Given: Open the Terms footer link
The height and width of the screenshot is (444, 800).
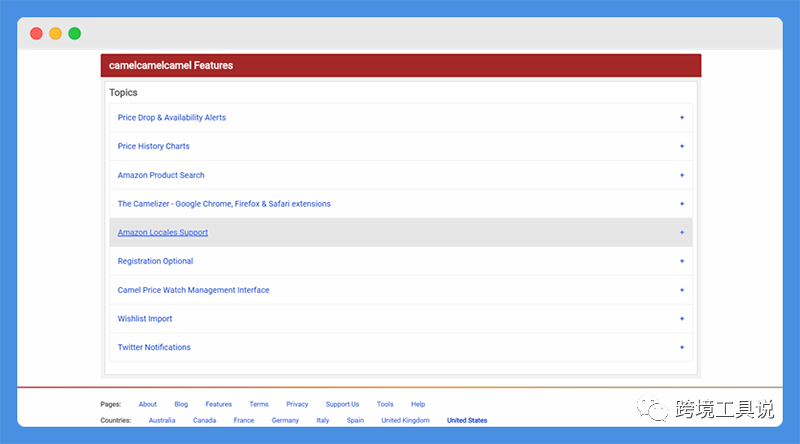Looking at the screenshot, I should tap(259, 404).
